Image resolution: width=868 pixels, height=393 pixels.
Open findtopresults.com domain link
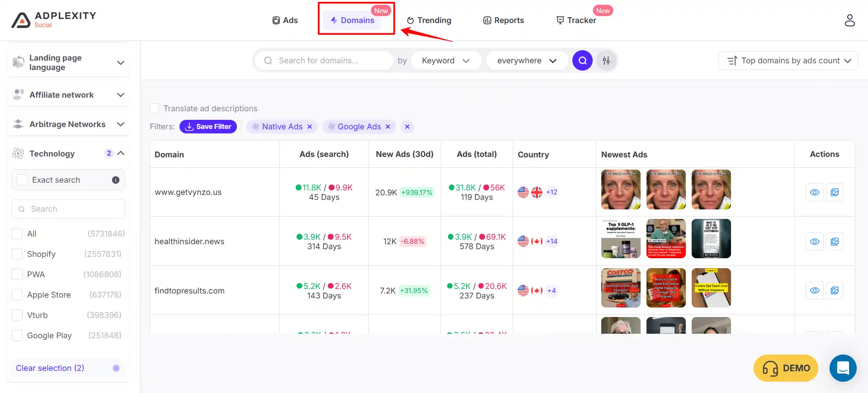[189, 290]
